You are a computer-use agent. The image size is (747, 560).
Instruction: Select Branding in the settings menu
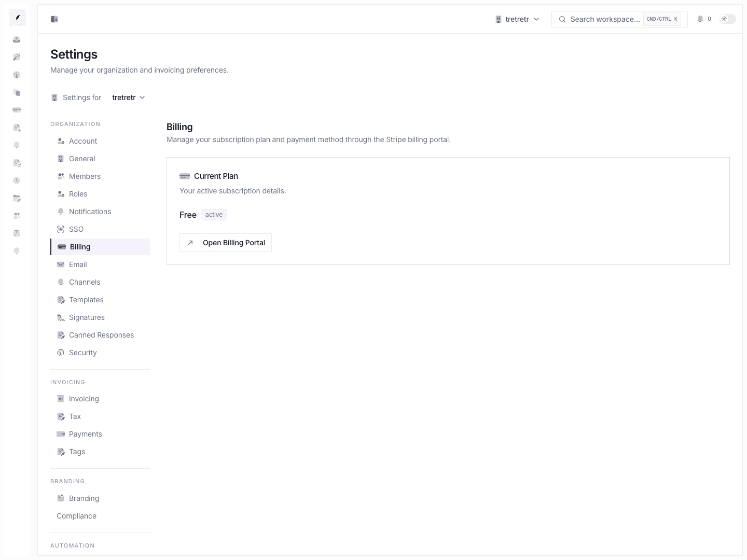100,498
